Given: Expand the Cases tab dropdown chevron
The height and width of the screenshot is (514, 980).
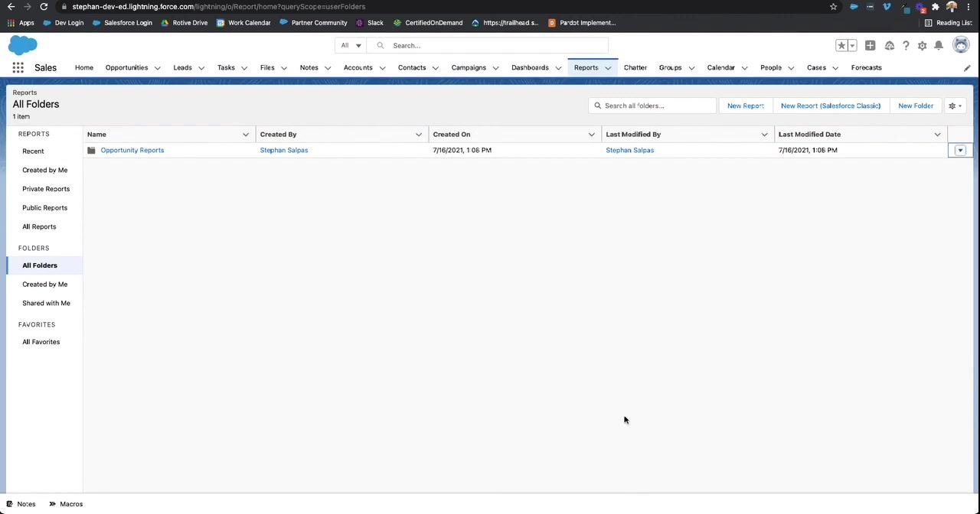Looking at the screenshot, I should [x=835, y=67].
